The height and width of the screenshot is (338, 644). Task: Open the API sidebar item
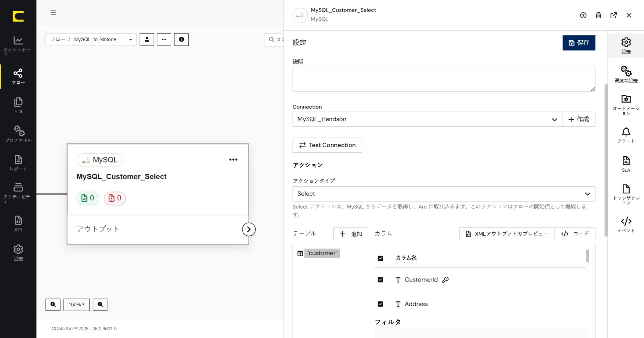pyautogui.click(x=18, y=223)
